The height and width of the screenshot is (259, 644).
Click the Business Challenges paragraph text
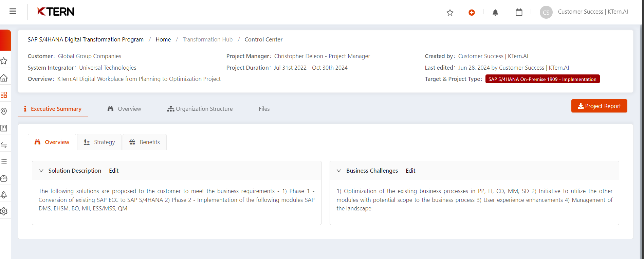[x=474, y=200]
